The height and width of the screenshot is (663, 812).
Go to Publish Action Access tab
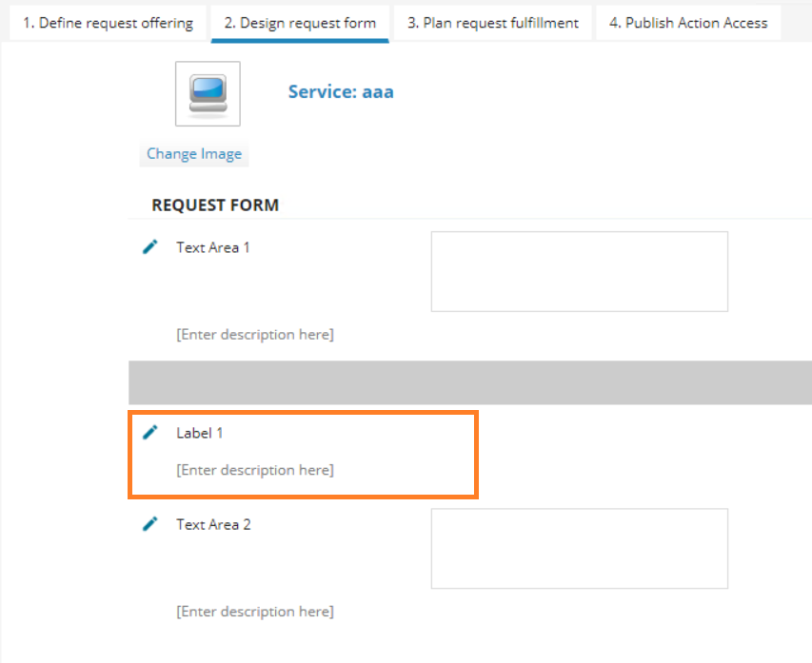click(688, 23)
